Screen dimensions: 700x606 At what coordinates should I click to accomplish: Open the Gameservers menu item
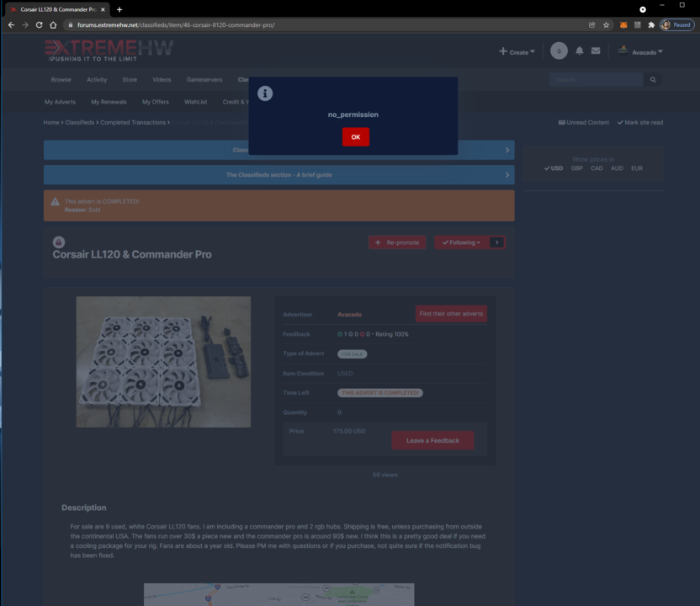204,80
